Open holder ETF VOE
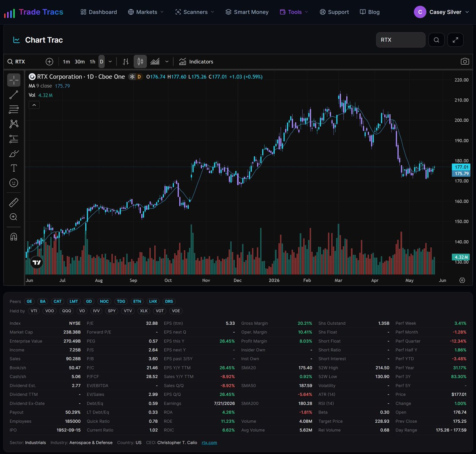This screenshot has width=476, height=454. click(x=176, y=311)
